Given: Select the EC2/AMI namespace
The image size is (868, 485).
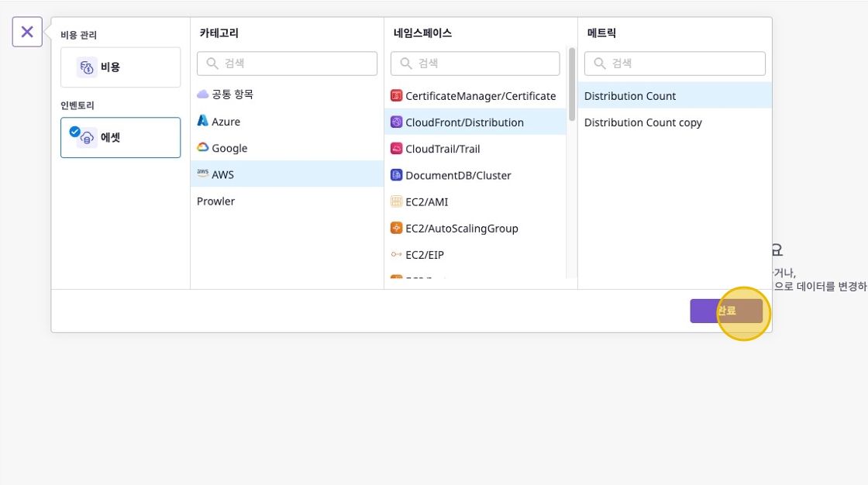Looking at the screenshot, I should (x=426, y=202).
